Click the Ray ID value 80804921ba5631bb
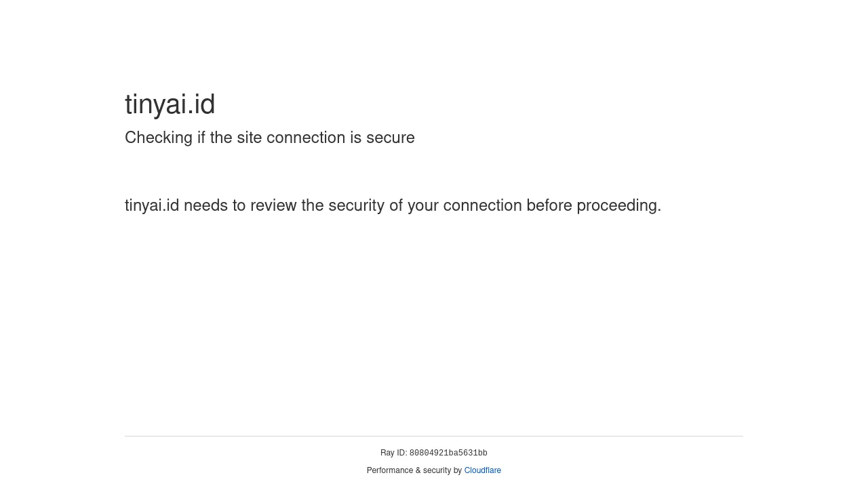 (448, 453)
